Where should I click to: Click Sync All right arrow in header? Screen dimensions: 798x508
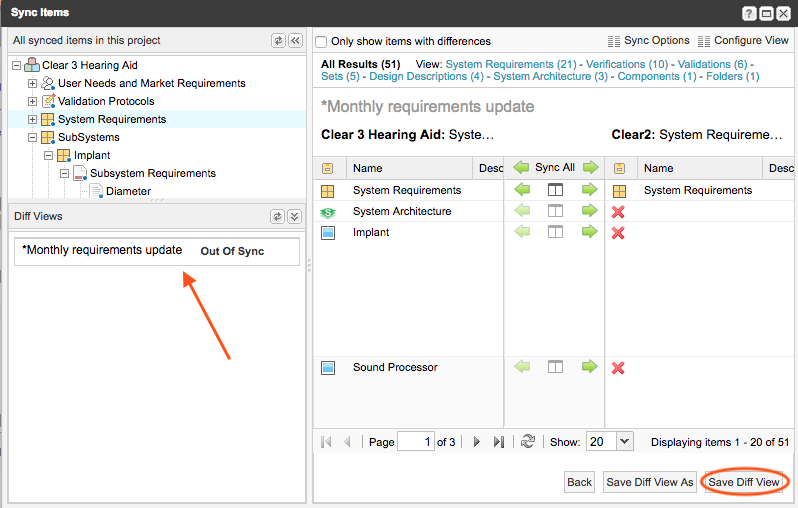[x=590, y=168]
